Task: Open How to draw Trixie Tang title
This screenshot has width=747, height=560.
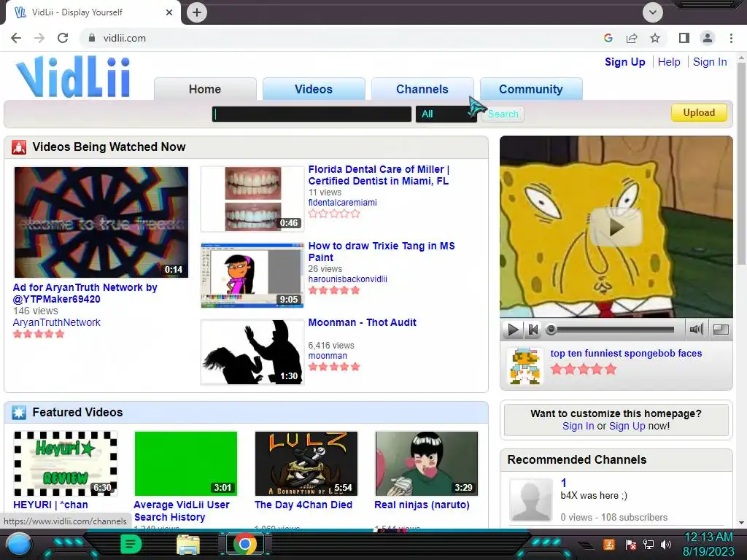Action: 381,252
